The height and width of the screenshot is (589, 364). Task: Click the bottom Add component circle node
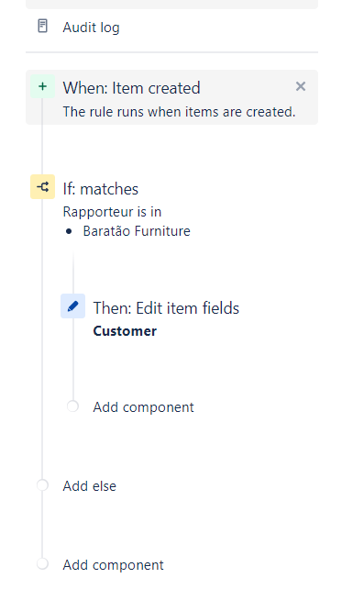click(x=42, y=564)
